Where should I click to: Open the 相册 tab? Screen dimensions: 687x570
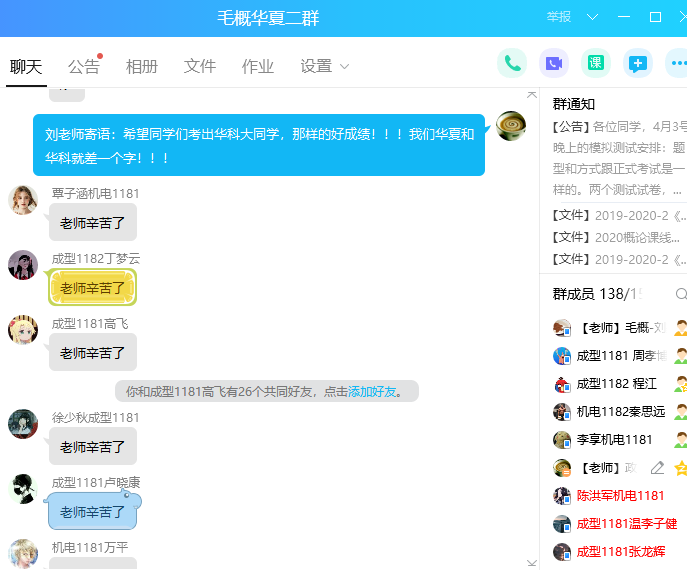coord(142,67)
